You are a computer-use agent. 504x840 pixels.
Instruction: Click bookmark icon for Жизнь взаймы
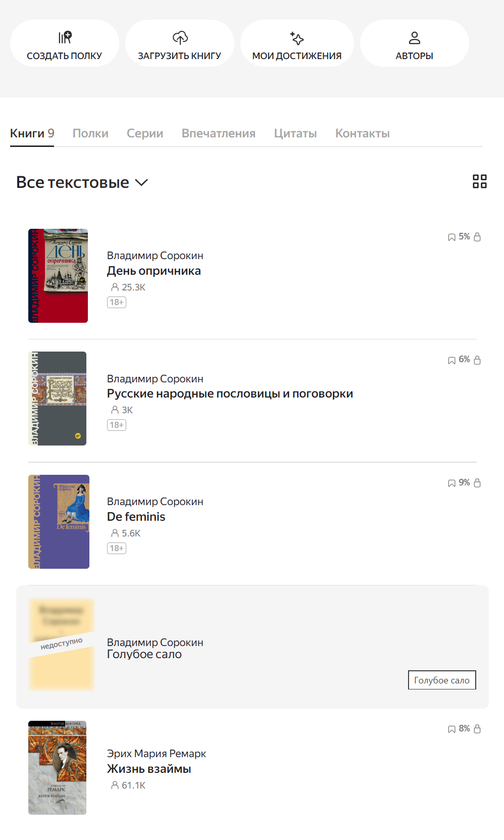(451, 729)
